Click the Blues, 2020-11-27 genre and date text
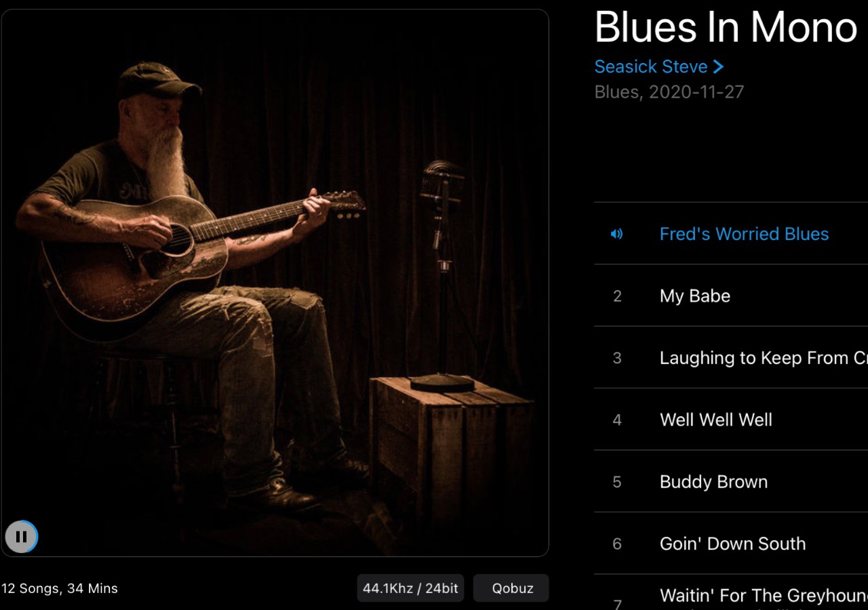 pos(669,92)
